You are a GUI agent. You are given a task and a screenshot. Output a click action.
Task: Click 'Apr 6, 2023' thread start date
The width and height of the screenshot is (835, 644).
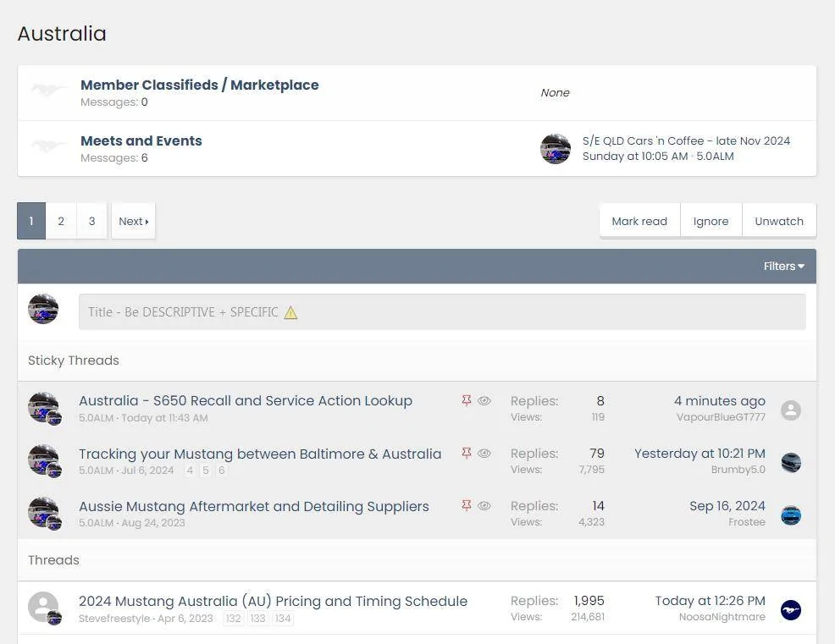[185, 619]
